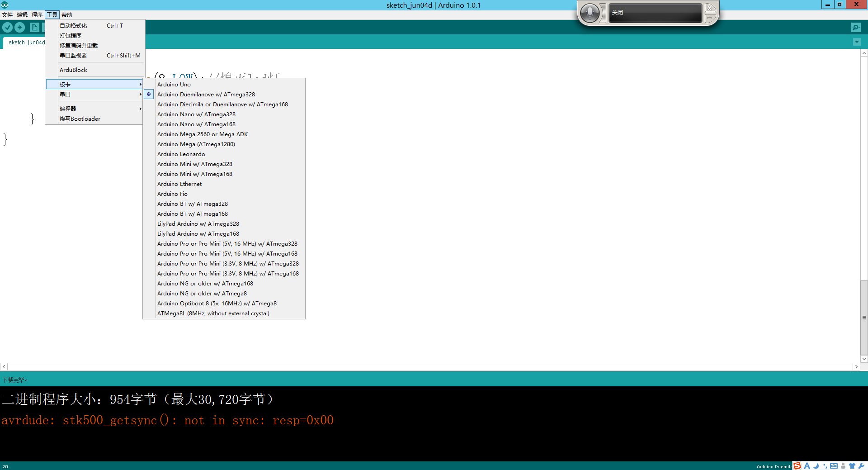Click the Upload arrow toolbar button
The image size is (868, 470).
(19, 27)
